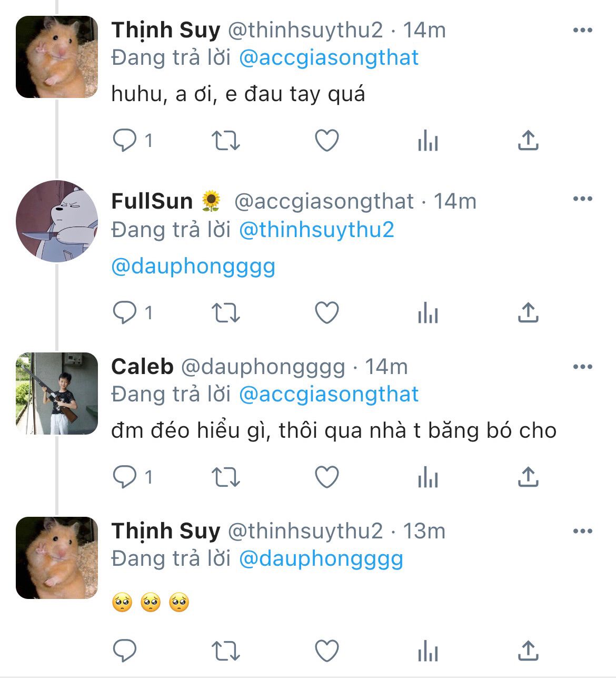This screenshot has width=616, height=678.
Task: Open Caleb's profile picture with gun
Action: (57, 394)
